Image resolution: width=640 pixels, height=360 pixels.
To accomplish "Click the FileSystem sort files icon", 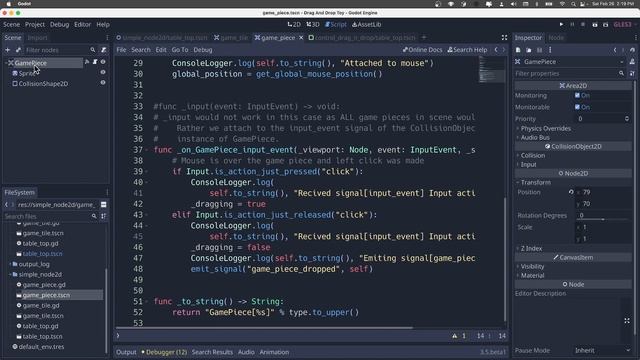I will click(104, 216).
